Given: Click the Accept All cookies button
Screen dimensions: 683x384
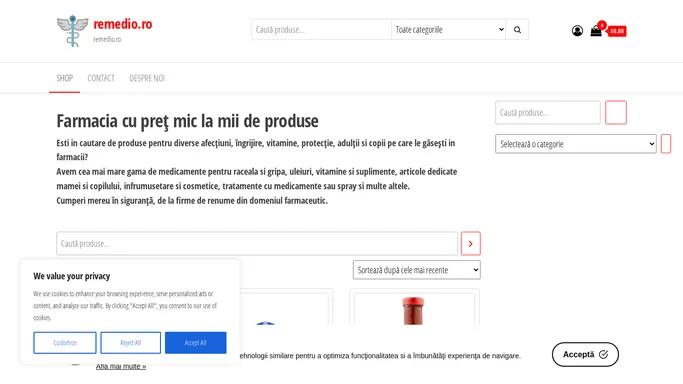Looking at the screenshot, I should point(196,343).
